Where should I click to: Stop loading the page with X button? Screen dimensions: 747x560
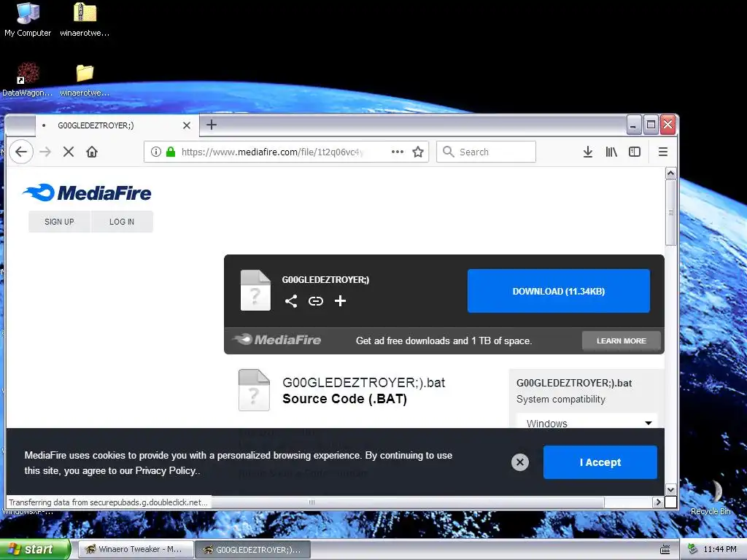[x=69, y=152]
